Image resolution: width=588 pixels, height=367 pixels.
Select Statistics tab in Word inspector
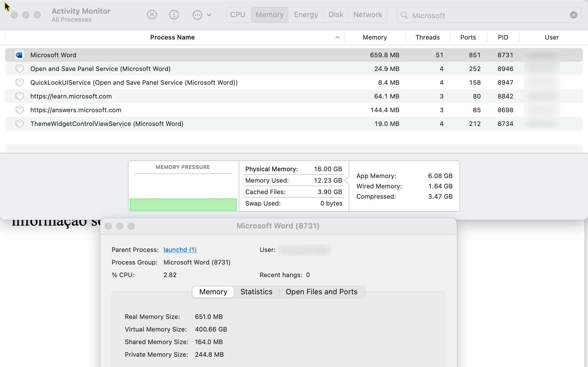[x=256, y=292]
